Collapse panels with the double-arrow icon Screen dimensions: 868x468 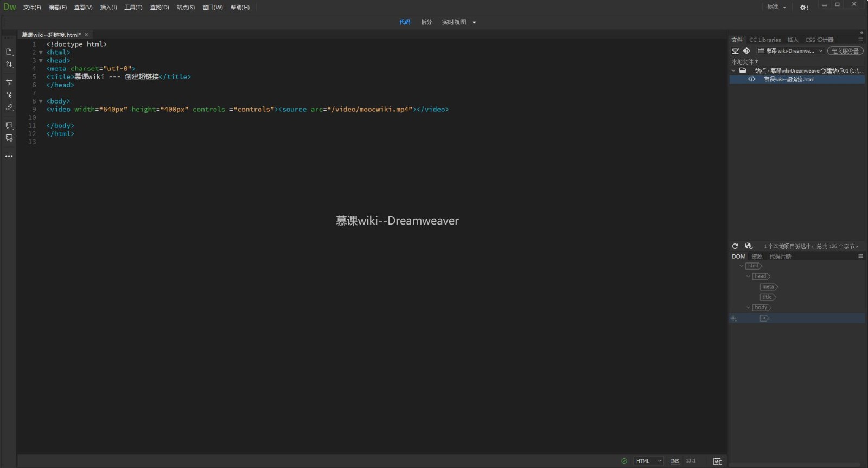(x=861, y=33)
